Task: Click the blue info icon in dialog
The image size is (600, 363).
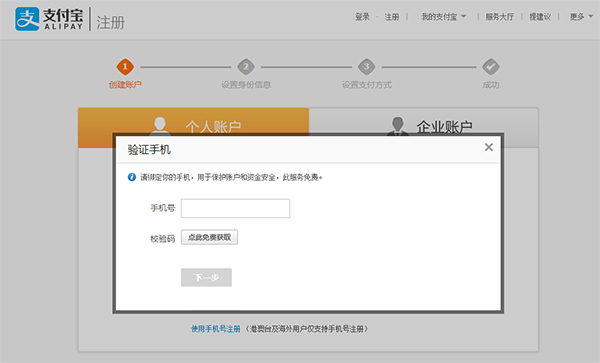Action: [132, 177]
